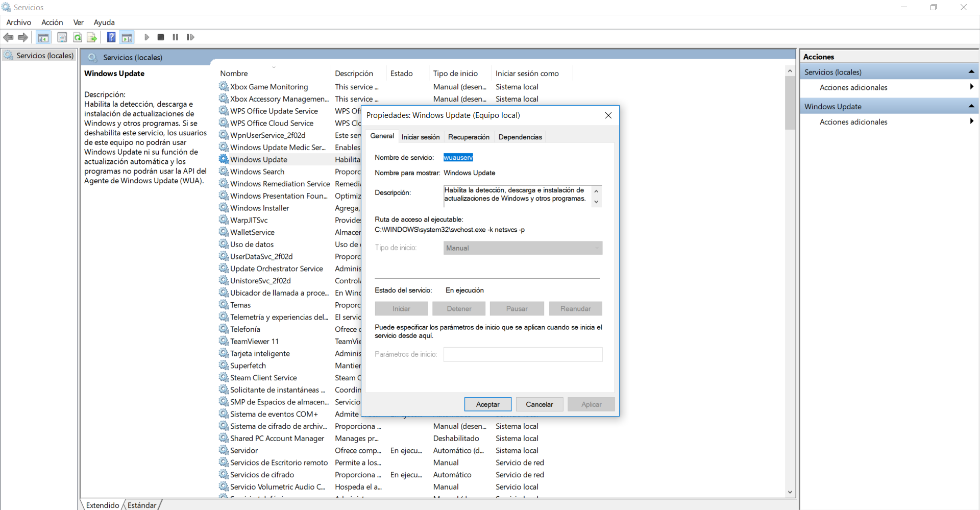Click the Iniciar service button
The width and height of the screenshot is (980, 510).
401,309
